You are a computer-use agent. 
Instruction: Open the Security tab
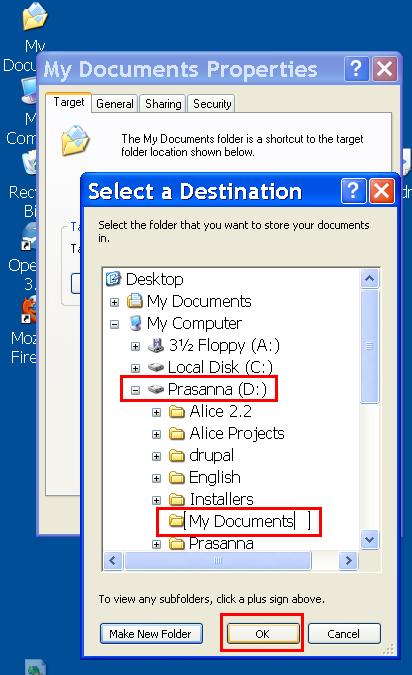[212, 104]
